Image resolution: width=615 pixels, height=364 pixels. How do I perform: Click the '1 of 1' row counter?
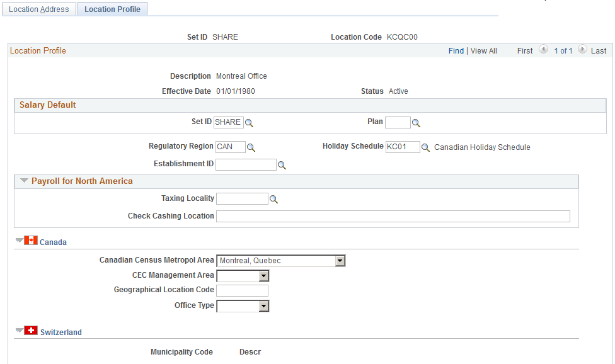click(x=563, y=51)
